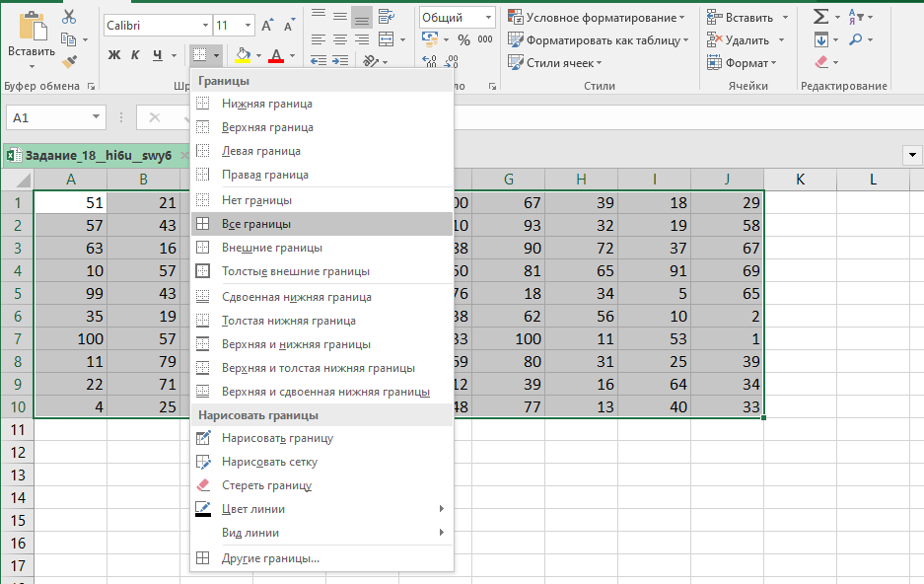Toggle Italic (К) formatting
The image size is (924, 584).
coord(135,54)
